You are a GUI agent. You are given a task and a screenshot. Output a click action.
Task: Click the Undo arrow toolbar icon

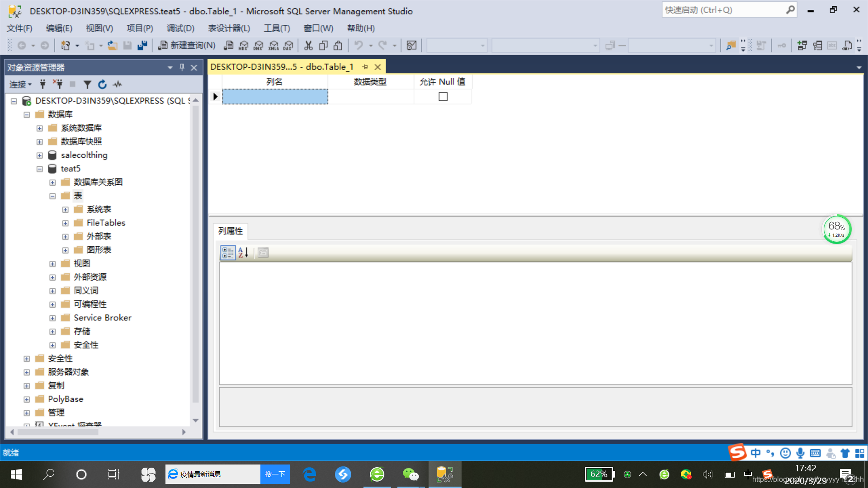click(359, 45)
